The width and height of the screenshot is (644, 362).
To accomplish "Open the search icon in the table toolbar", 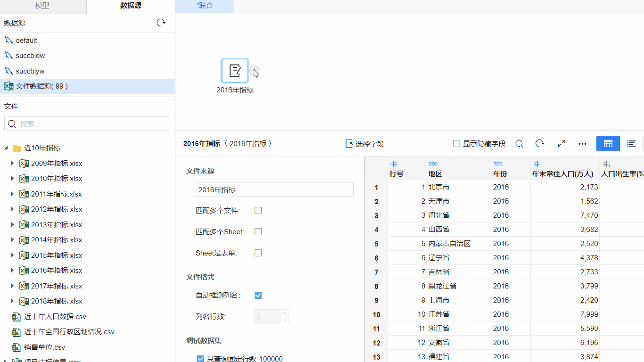I will tap(519, 143).
